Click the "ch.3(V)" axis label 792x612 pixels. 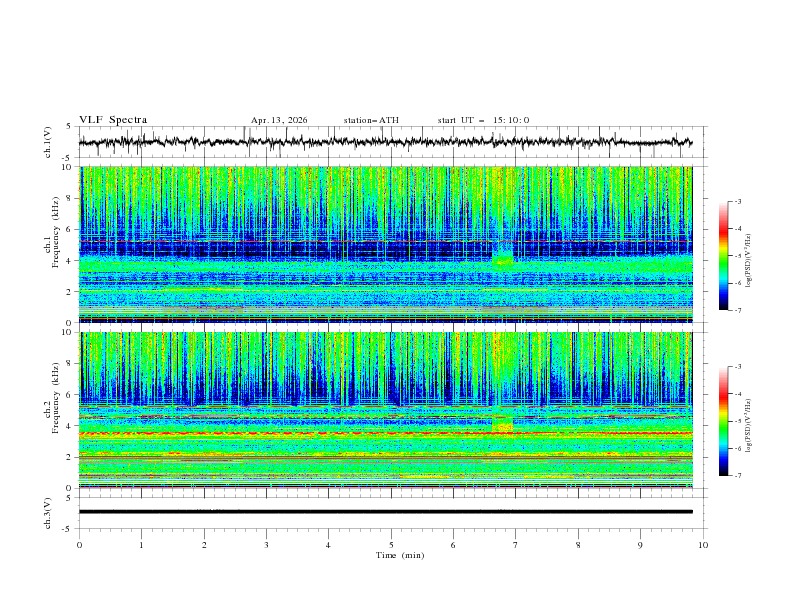pyautogui.click(x=48, y=513)
